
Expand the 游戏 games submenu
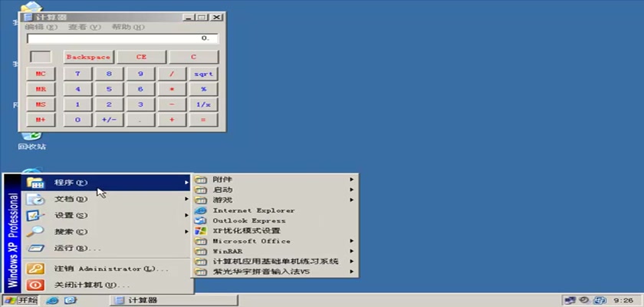point(275,200)
